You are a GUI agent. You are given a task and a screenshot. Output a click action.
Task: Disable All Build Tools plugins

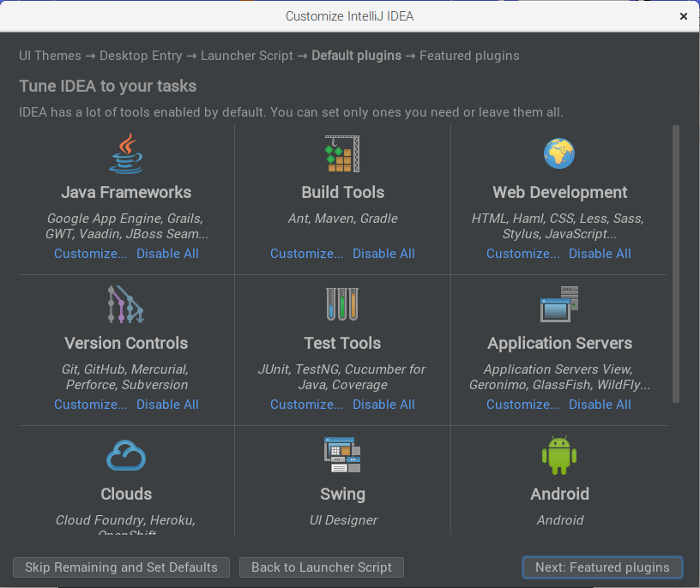point(383,254)
